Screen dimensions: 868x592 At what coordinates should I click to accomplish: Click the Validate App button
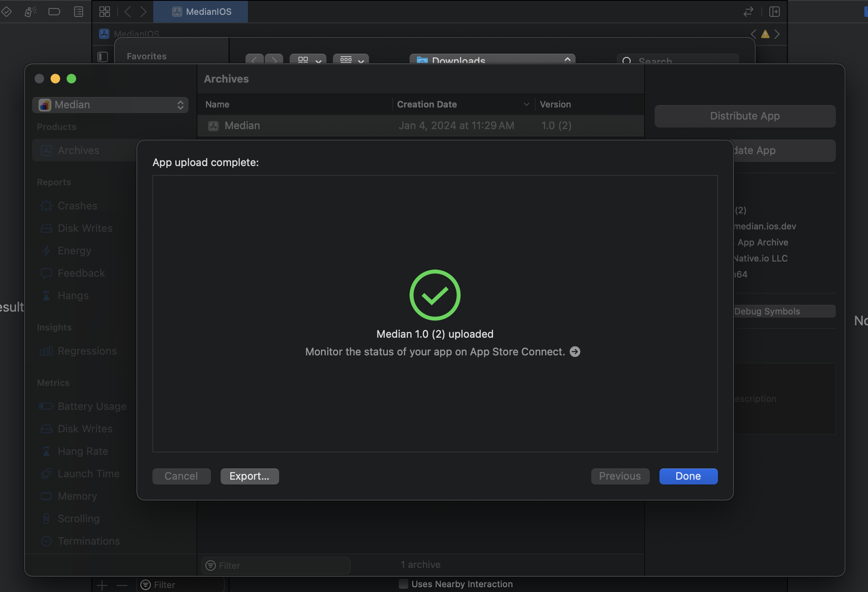coord(784,150)
